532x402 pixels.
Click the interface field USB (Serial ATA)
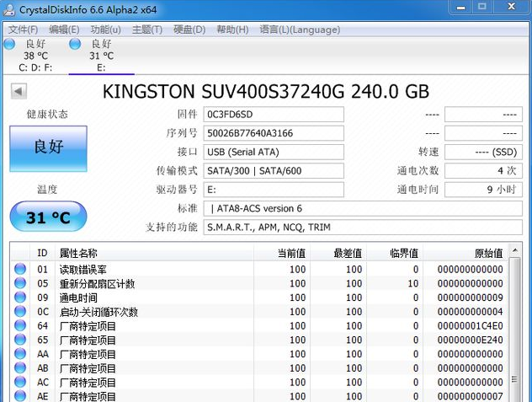pyautogui.click(x=274, y=152)
